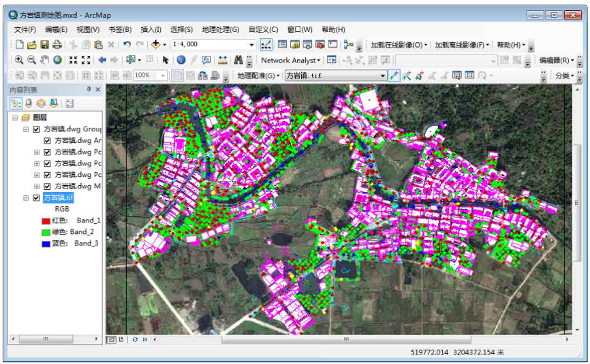The image size is (590, 364).
Task: Click the red Band_1 color swatch
Action: 46,220
